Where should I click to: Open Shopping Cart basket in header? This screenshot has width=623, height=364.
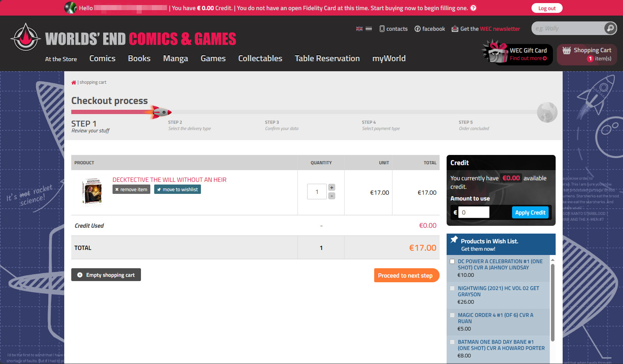[x=587, y=55]
